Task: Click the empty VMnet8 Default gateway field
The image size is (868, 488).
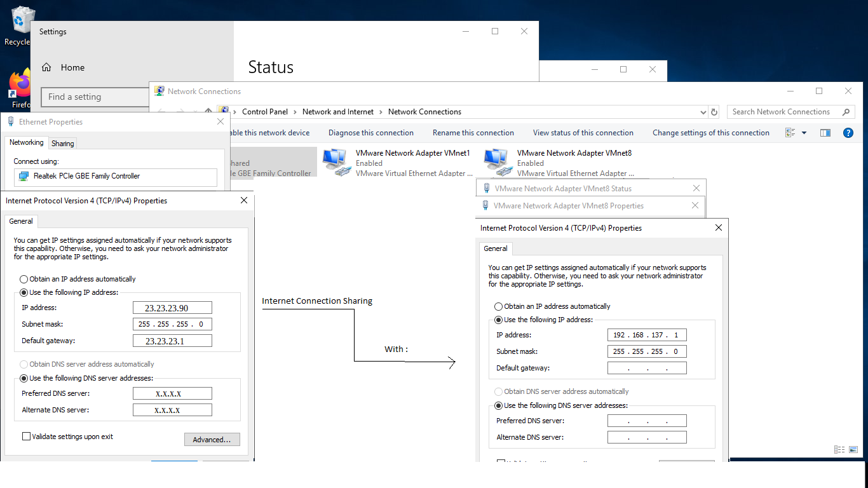Action: (647, 368)
